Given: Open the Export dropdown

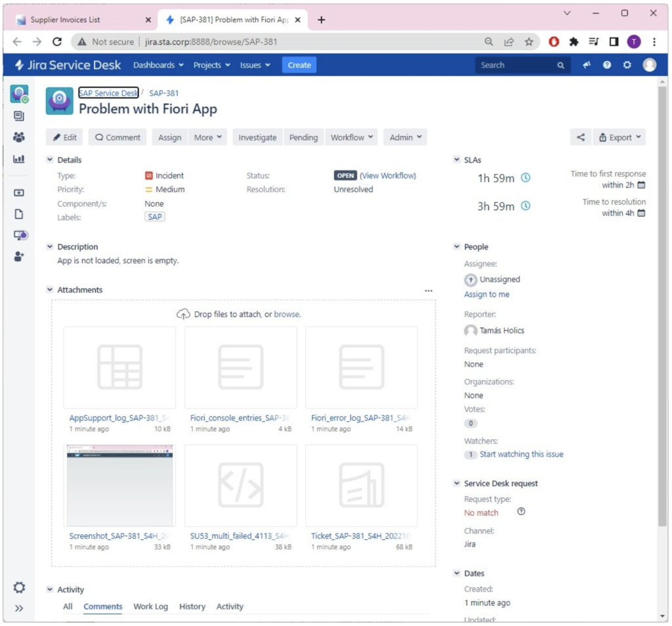Looking at the screenshot, I should coord(619,137).
